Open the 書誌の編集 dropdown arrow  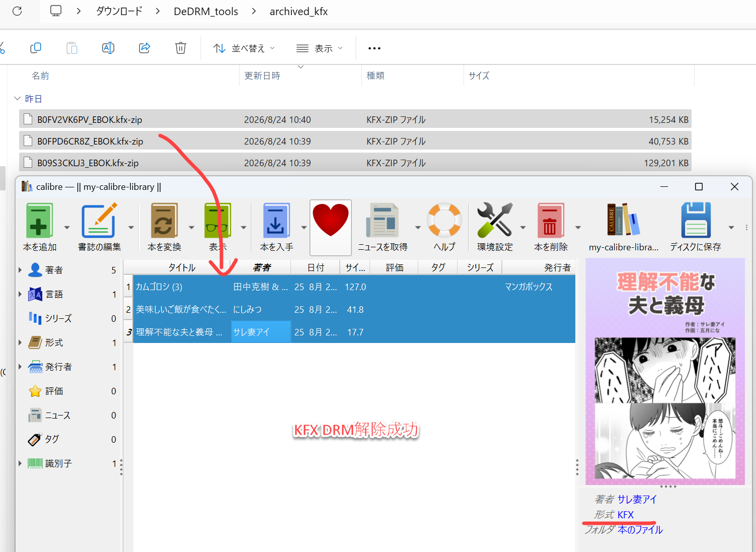[131, 228]
